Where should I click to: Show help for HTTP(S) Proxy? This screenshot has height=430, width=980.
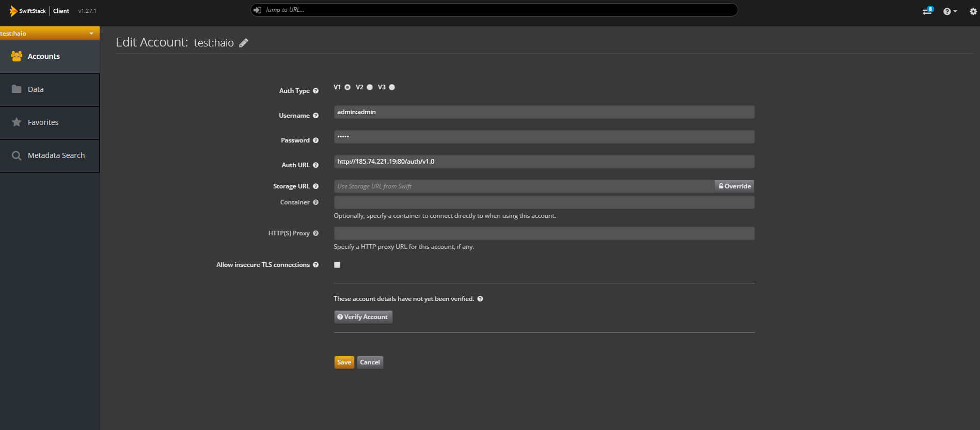(315, 233)
